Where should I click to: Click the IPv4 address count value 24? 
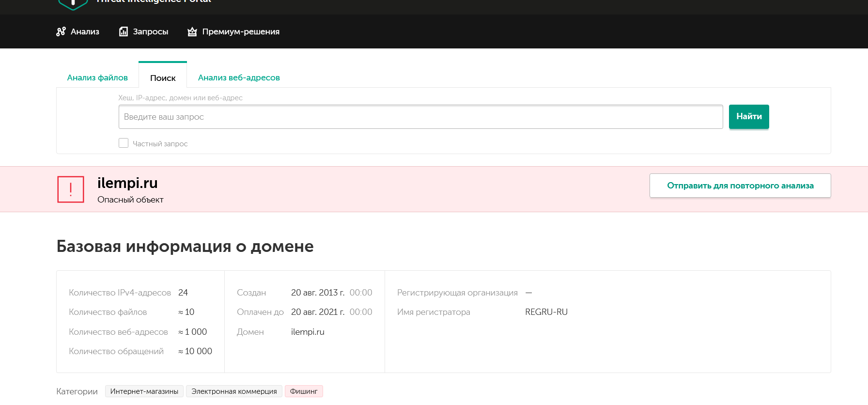coord(183,293)
